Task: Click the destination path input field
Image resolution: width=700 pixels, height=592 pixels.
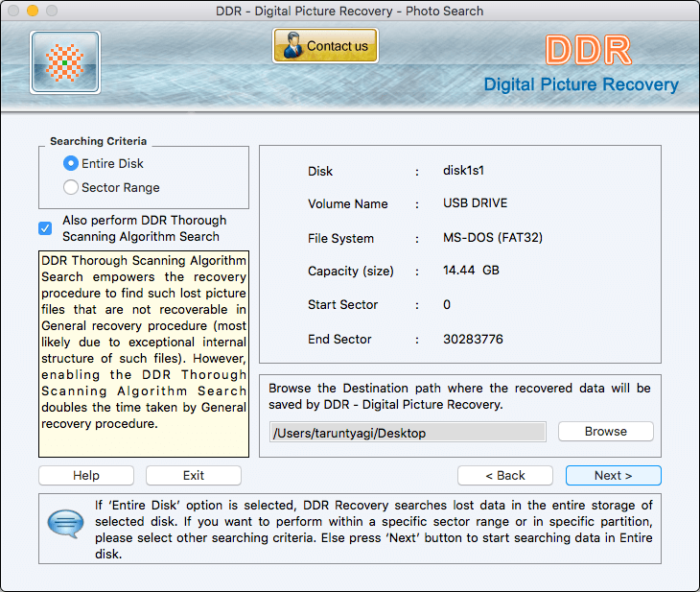Action: point(408,433)
